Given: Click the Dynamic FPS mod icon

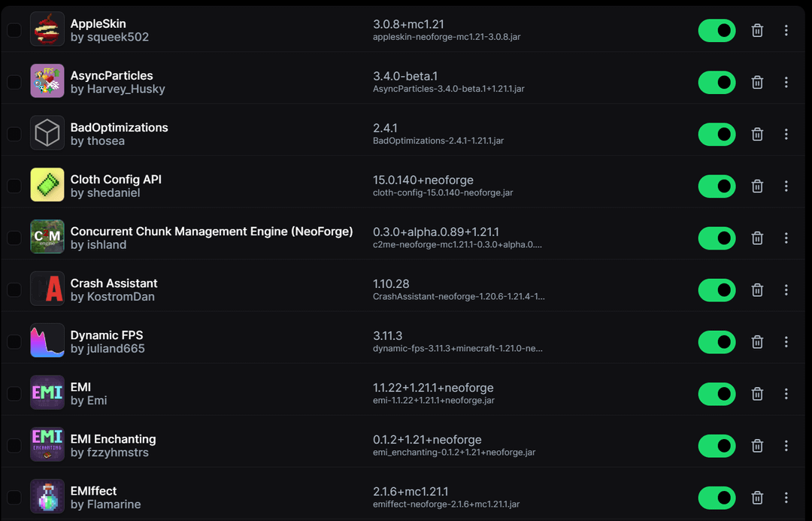Looking at the screenshot, I should [x=47, y=341].
